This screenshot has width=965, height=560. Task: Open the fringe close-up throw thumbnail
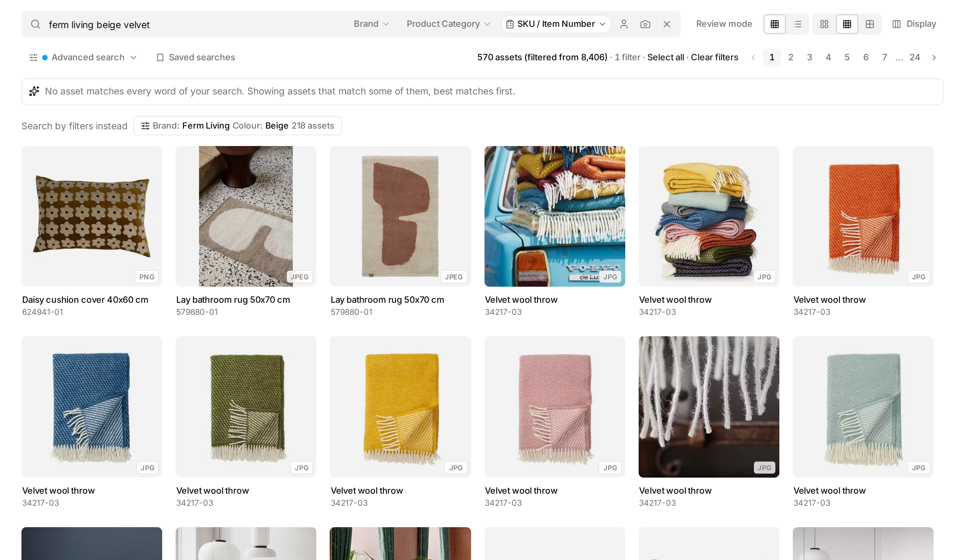(x=708, y=407)
